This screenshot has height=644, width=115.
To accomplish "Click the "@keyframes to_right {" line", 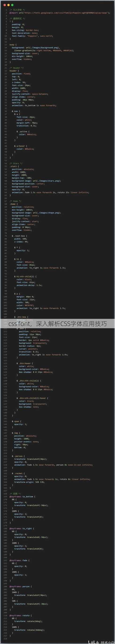I will tap(22, 529).
